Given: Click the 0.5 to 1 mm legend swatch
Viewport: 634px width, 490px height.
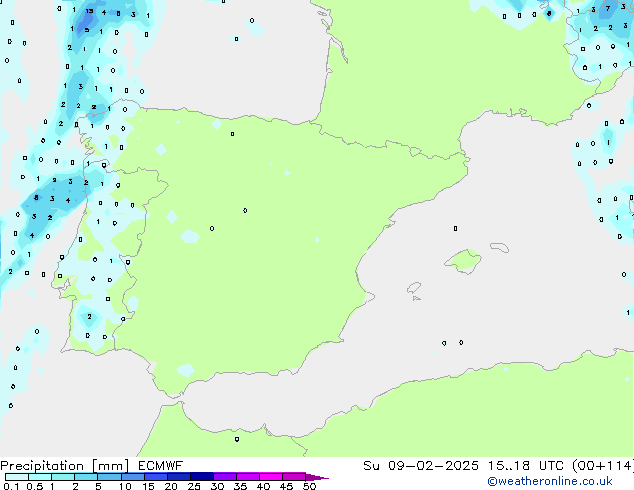Looking at the screenshot, I should point(40,477).
